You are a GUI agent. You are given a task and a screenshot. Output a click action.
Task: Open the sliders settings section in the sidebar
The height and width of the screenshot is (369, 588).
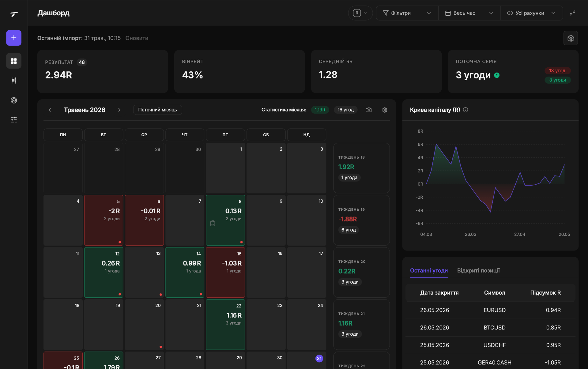14,120
